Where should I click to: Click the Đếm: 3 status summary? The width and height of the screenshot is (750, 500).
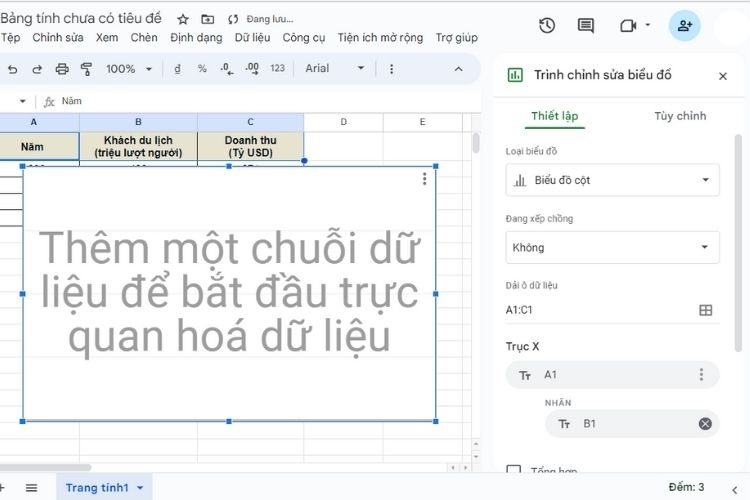[686, 487]
